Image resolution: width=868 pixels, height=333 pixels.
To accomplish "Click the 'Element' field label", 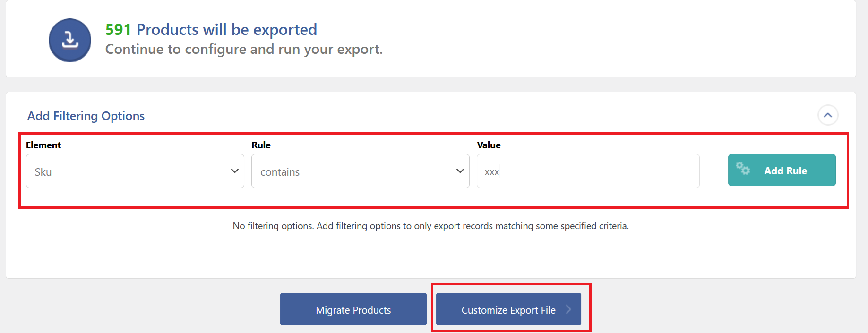I will click(x=43, y=145).
